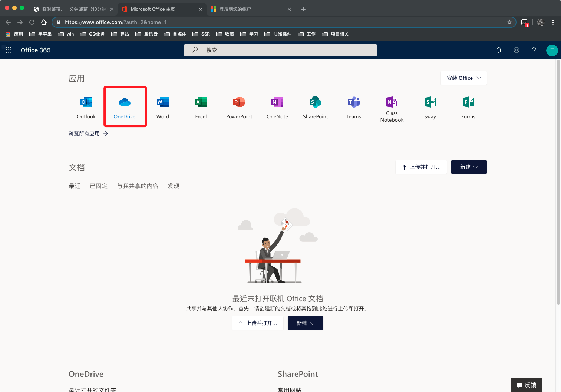Open the Office 365 app launcher waffle
Screen dimensions: 561x392
9,50
